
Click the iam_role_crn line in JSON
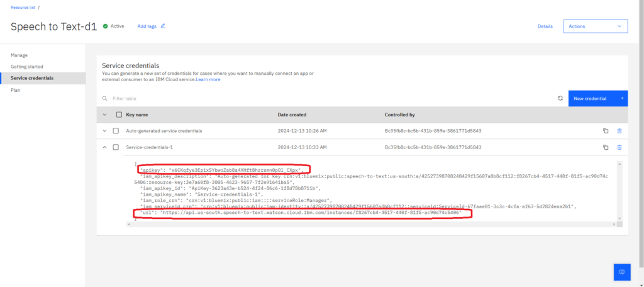coord(236,200)
